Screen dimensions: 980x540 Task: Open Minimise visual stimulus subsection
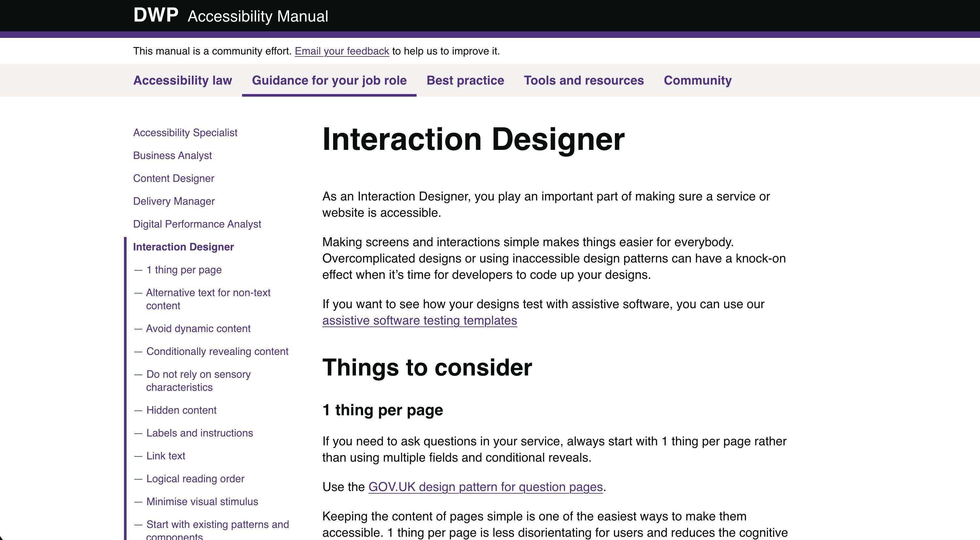202,501
